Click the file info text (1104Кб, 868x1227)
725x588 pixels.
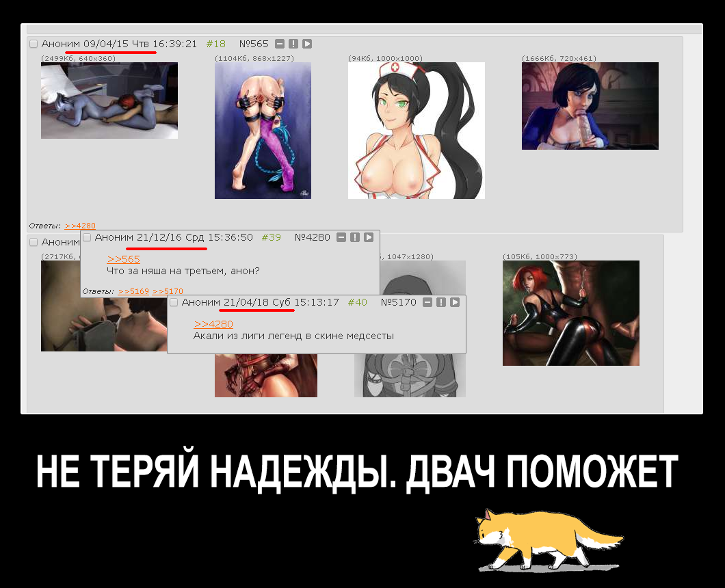254,58
